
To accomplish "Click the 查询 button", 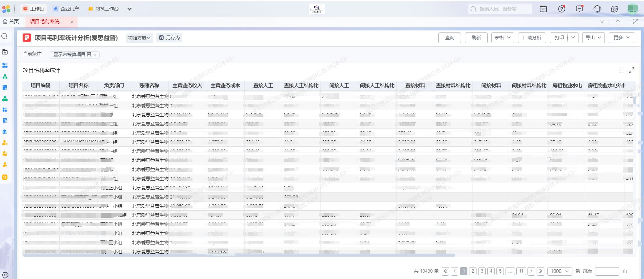I will [x=449, y=38].
